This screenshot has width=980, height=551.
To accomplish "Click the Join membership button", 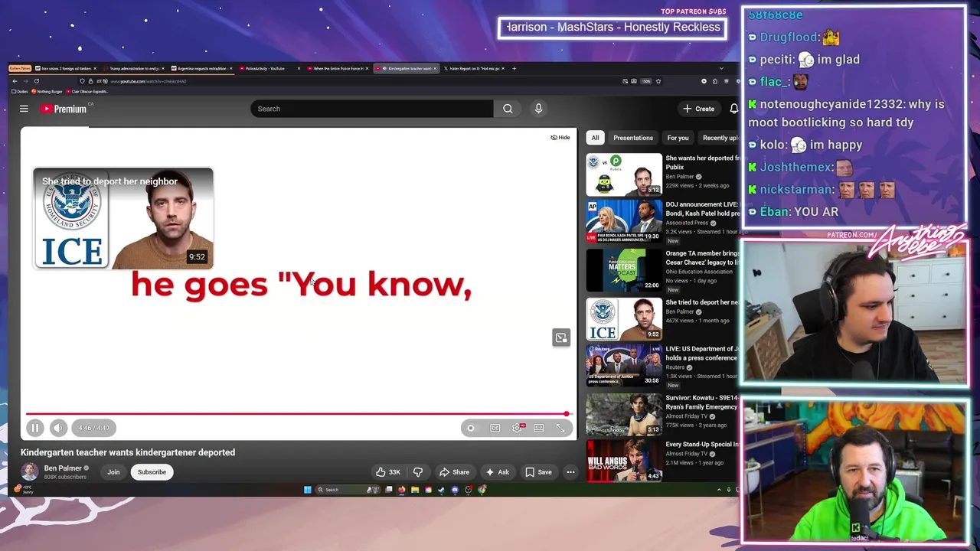I will pyautogui.click(x=113, y=472).
